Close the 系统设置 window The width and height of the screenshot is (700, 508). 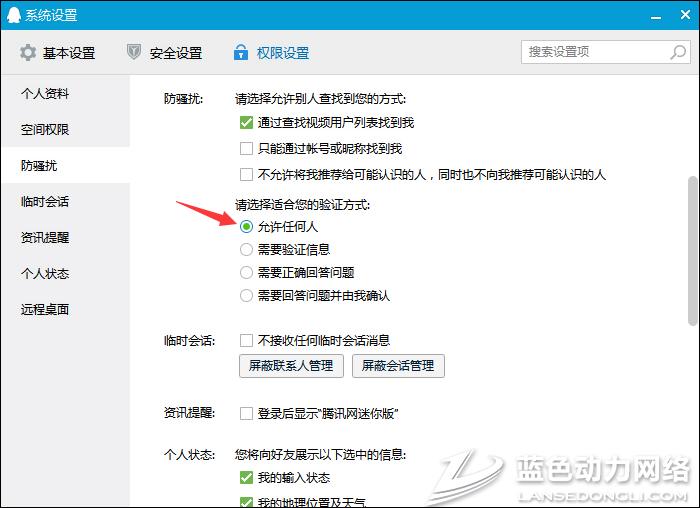684,15
